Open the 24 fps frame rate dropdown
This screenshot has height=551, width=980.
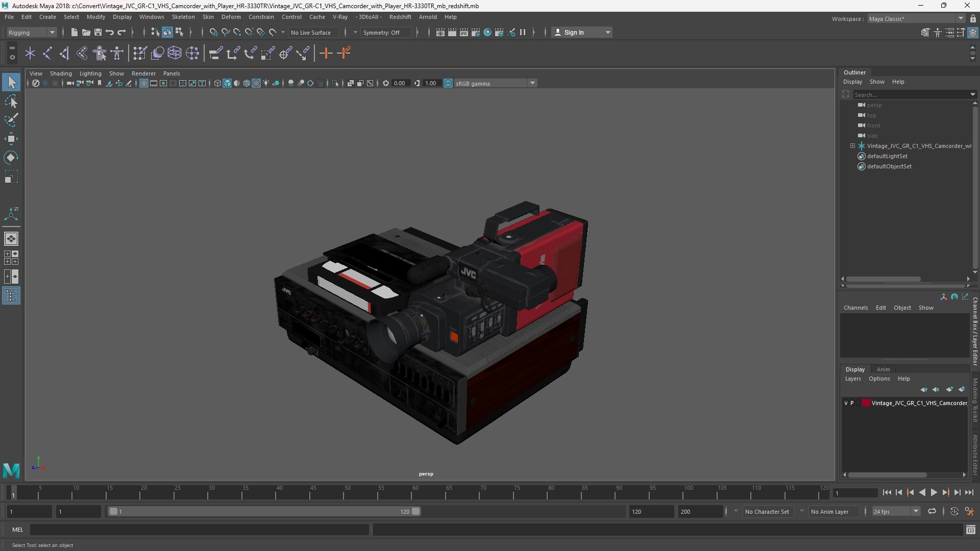[896, 511]
